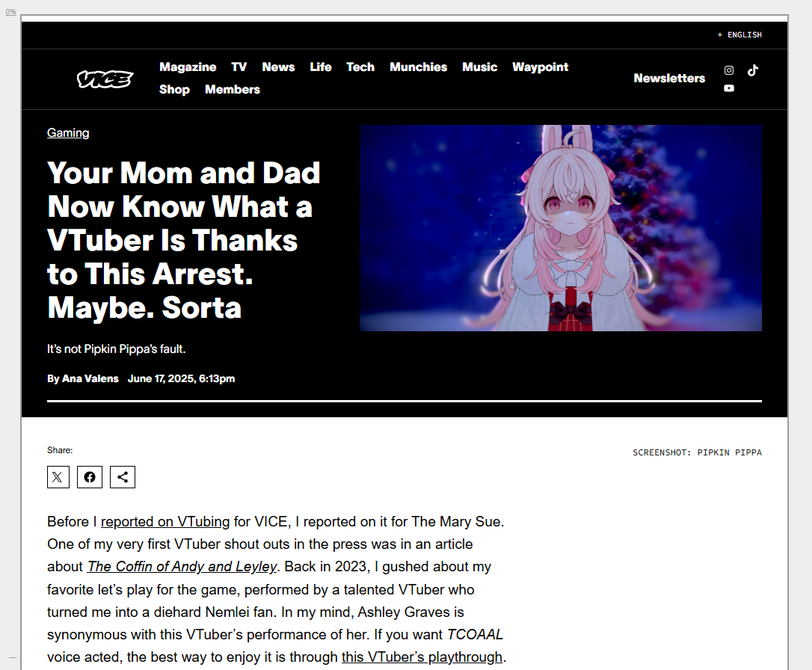Share article on Facebook

[x=90, y=477]
